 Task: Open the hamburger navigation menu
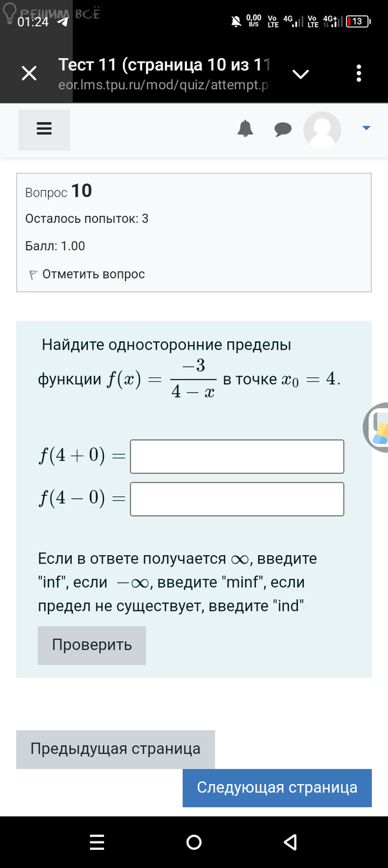pyautogui.click(x=44, y=129)
